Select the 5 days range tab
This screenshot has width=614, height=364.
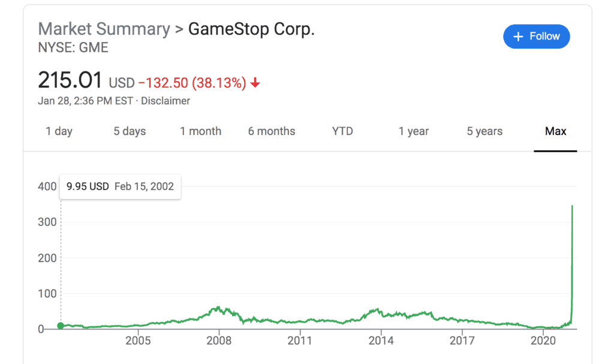(x=130, y=131)
